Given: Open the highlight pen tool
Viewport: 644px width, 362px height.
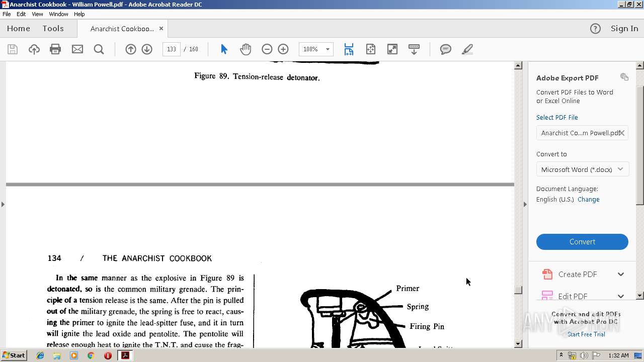Looking at the screenshot, I should point(467,49).
